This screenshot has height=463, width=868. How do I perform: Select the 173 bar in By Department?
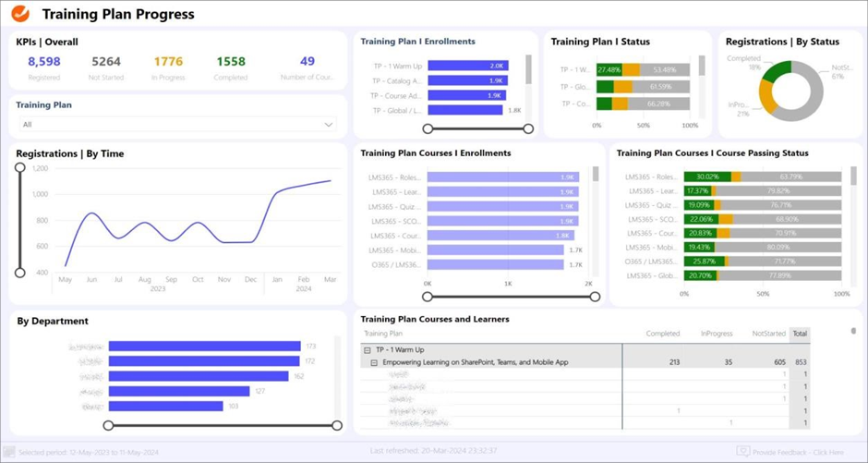[x=204, y=347]
